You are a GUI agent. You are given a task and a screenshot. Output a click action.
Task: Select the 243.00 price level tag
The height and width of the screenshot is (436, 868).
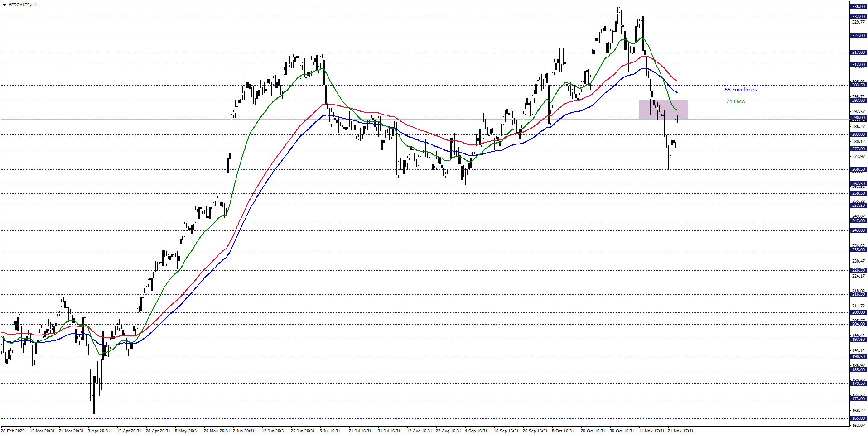pyautogui.click(x=858, y=230)
